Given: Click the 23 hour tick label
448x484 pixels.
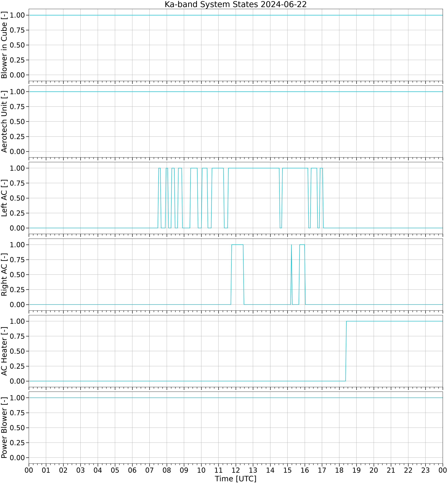Looking at the screenshot, I should [425, 470].
